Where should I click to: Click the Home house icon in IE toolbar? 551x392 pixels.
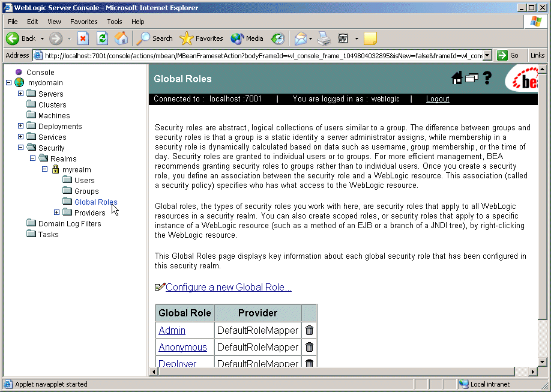[x=121, y=38]
